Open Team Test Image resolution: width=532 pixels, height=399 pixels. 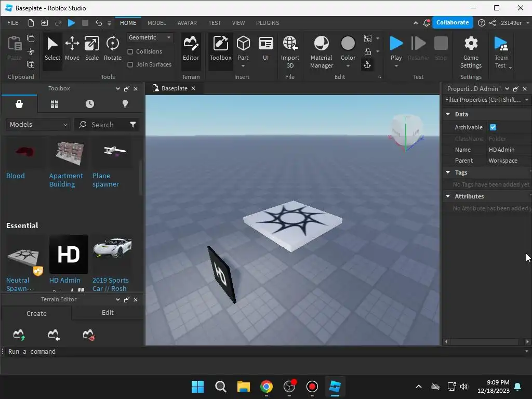click(x=501, y=52)
